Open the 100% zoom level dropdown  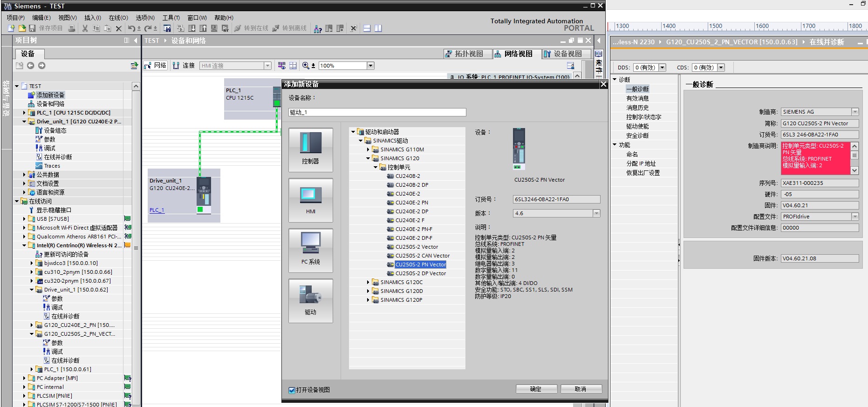371,66
